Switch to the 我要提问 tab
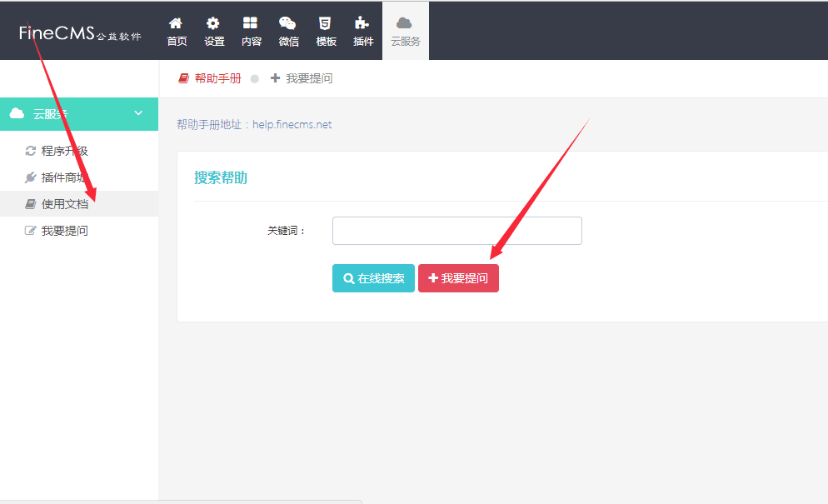Image resolution: width=828 pixels, height=504 pixels. (302, 78)
